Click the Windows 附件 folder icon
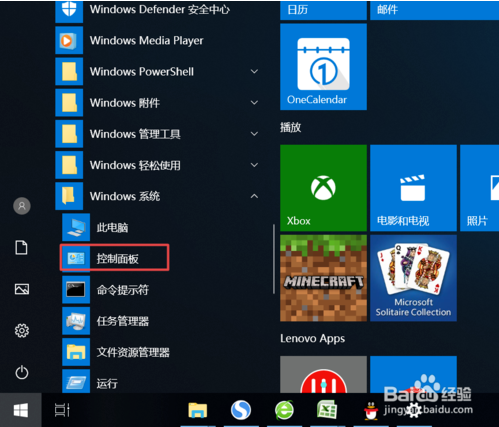 [69, 103]
